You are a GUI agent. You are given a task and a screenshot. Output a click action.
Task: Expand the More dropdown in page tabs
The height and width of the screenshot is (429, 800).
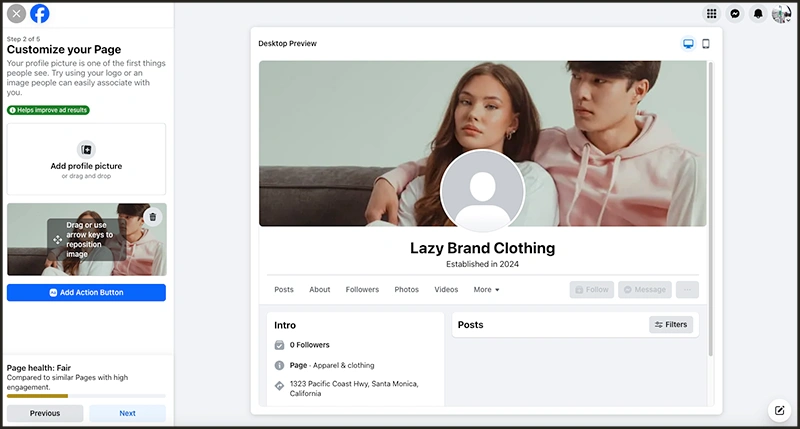pyautogui.click(x=486, y=290)
